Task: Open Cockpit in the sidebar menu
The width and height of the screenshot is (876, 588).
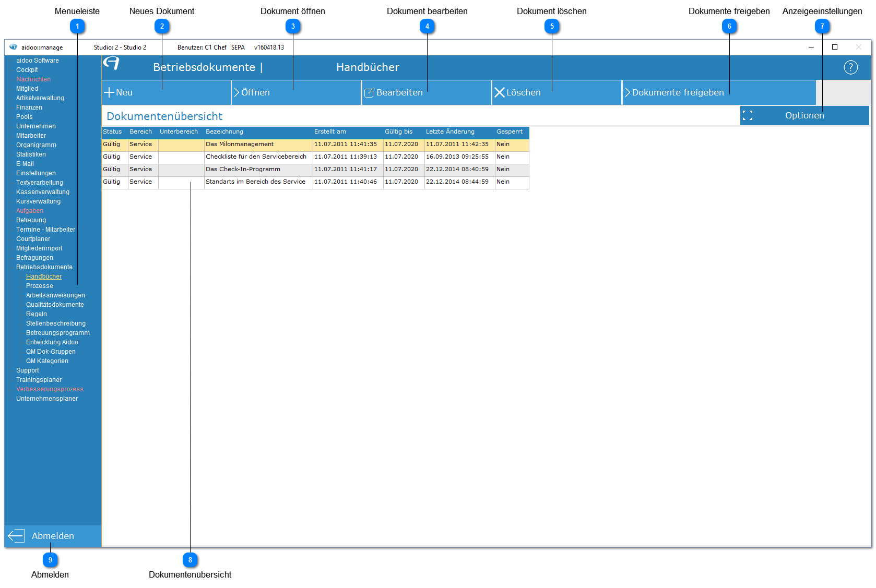Action: coord(27,70)
